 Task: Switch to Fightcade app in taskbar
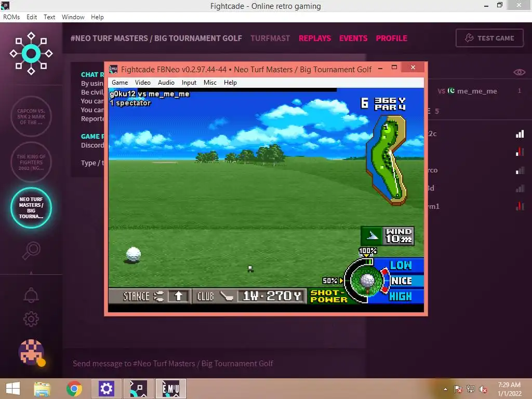(x=138, y=389)
